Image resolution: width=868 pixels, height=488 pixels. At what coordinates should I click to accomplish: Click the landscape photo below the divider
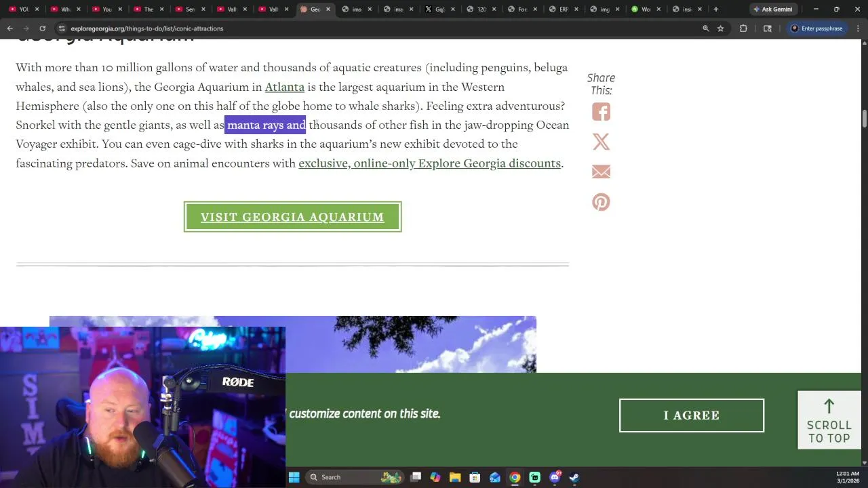(292, 344)
